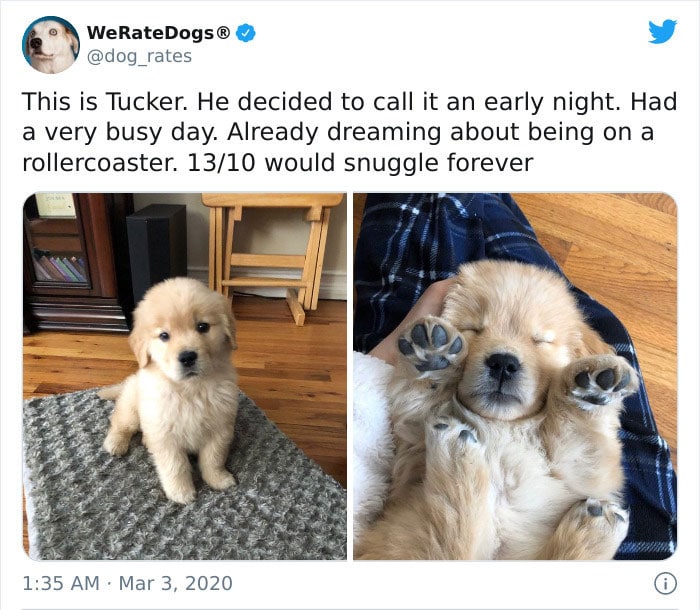Click the word rollercoaster in the tweet
Image resolution: width=700 pixels, height=610 pixels.
point(97,163)
